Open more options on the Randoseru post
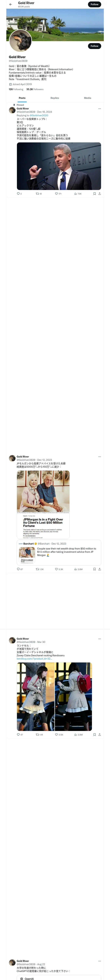Screen dimensions: 110x980 (x=99, y=639)
